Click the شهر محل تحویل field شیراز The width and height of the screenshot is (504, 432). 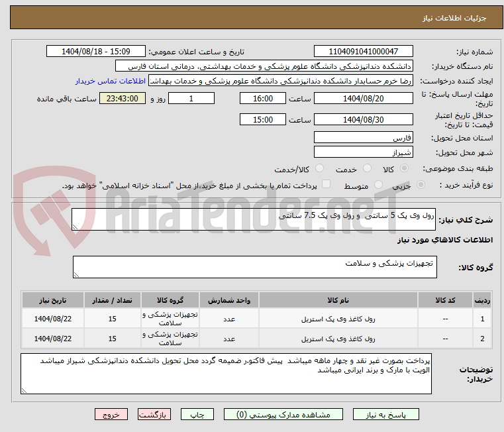(363, 152)
